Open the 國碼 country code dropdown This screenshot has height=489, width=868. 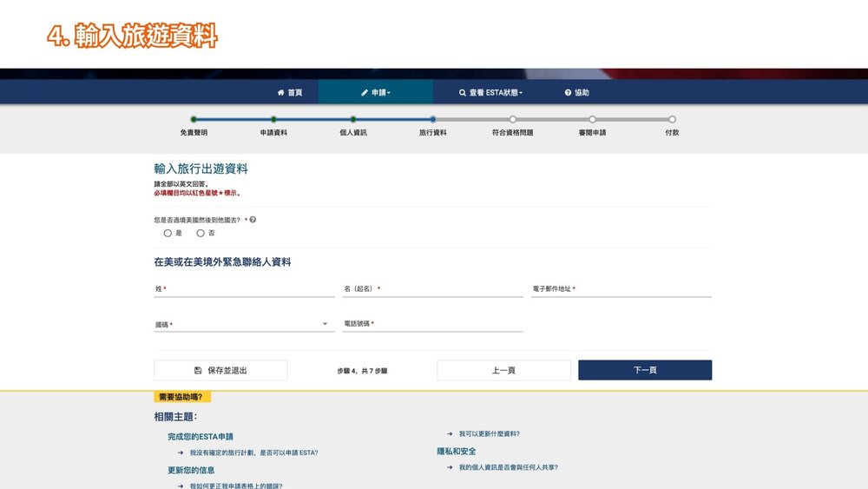point(244,324)
